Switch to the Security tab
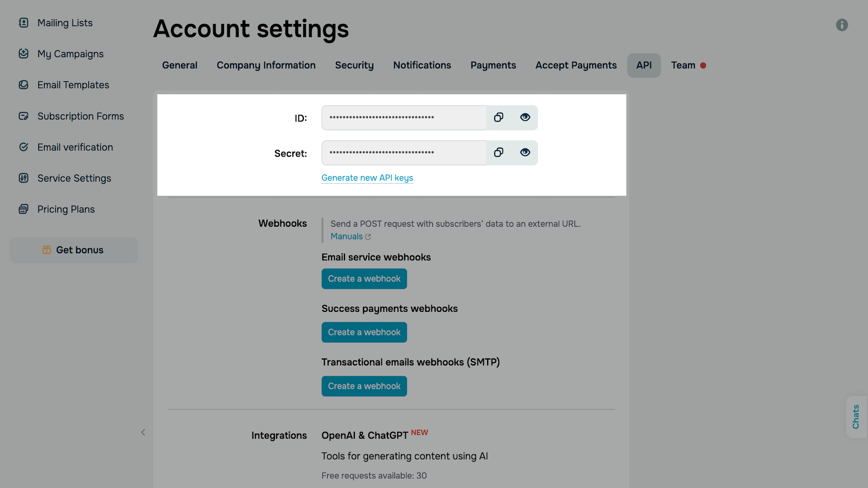Image resolution: width=868 pixels, height=488 pixels. pyautogui.click(x=354, y=66)
